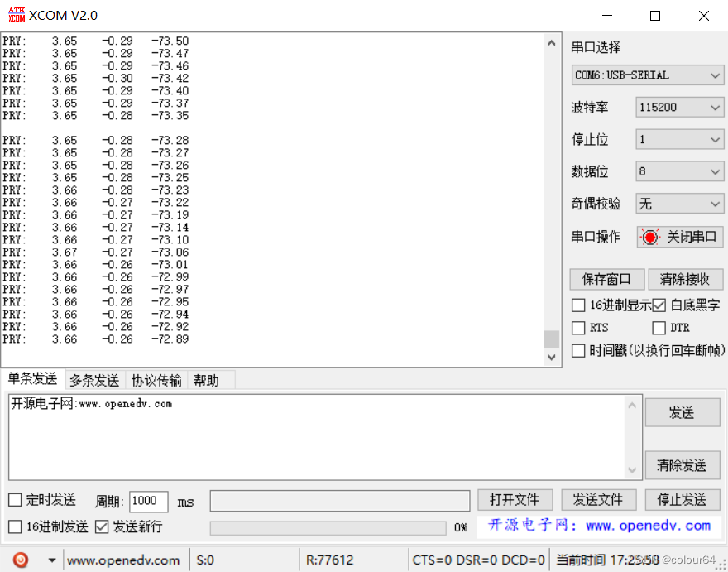Click the 清除接收 button
Image resolution: width=728 pixels, height=572 pixels.
tap(685, 279)
